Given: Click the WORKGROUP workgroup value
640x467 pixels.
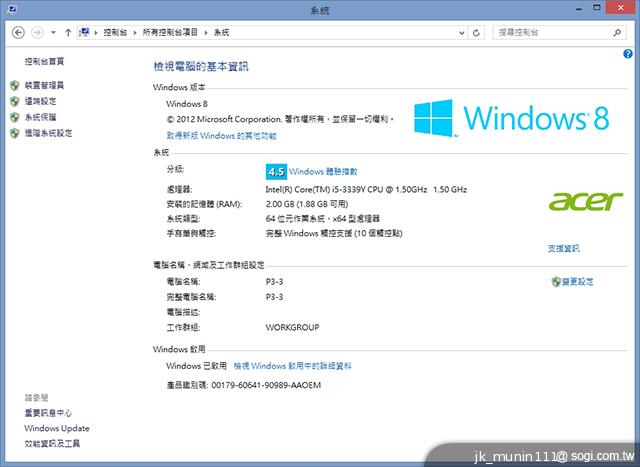Looking at the screenshot, I should (x=292, y=327).
